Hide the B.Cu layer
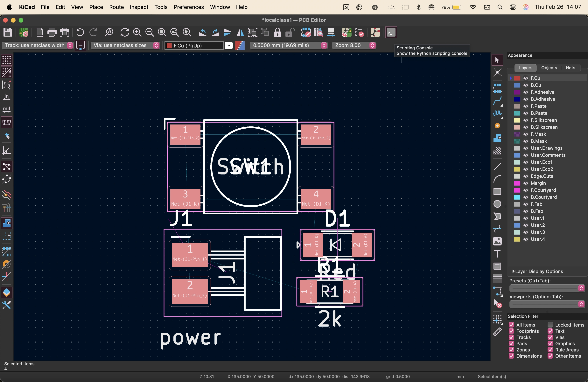The height and width of the screenshot is (382, 588). point(526,85)
